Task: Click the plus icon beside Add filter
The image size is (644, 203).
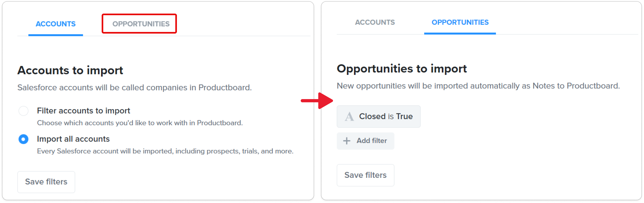Action: click(x=346, y=141)
